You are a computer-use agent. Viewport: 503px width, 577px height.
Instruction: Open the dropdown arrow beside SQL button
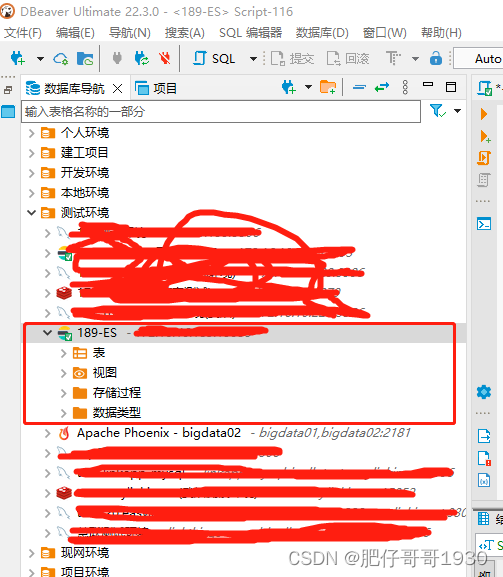pyautogui.click(x=253, y=59)
